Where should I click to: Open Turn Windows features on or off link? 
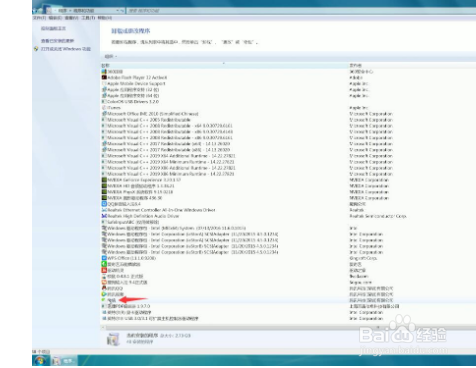pos(66,49)
